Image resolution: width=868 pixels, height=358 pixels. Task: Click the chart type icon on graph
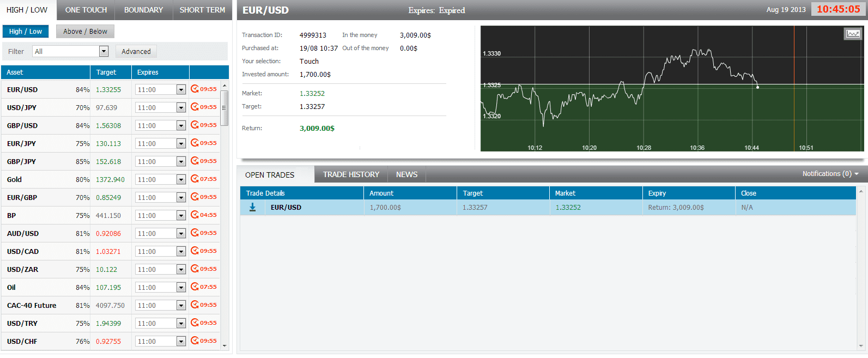[852, 34]
